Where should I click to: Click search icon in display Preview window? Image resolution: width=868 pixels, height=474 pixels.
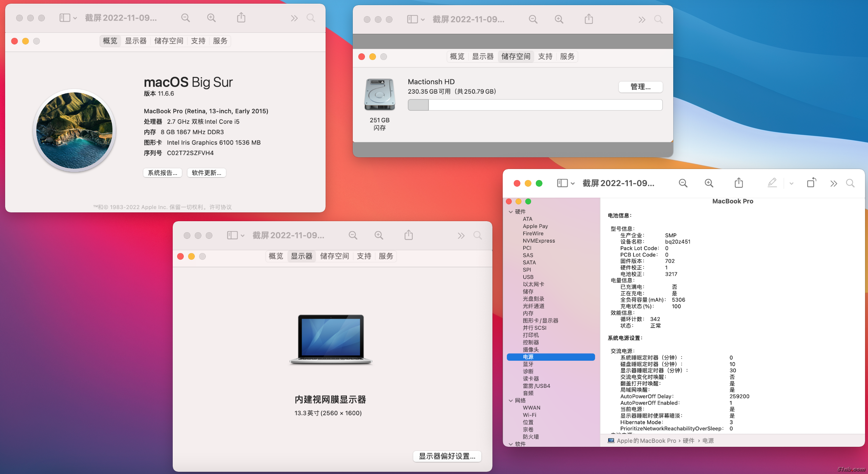coord(478,235)
